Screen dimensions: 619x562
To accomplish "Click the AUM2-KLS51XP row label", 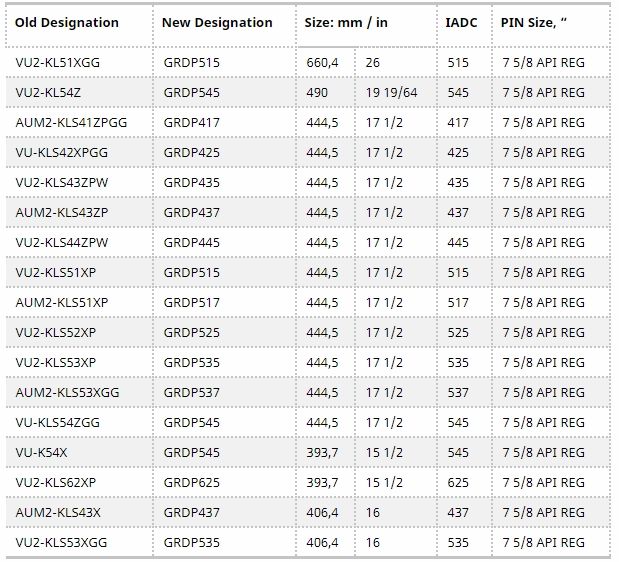I will [62, 302].
